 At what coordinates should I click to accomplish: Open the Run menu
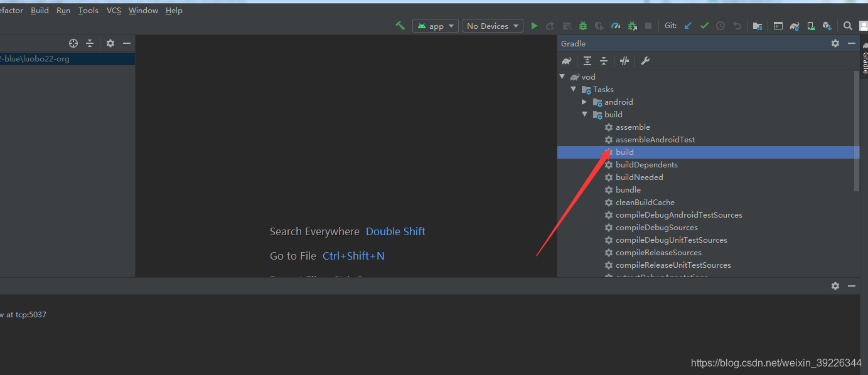pyautogui.click(x=63, y=10)
